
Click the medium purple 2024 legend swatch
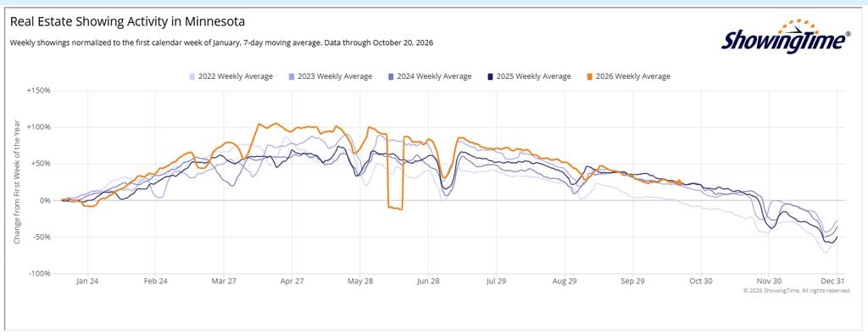[391, 76]
